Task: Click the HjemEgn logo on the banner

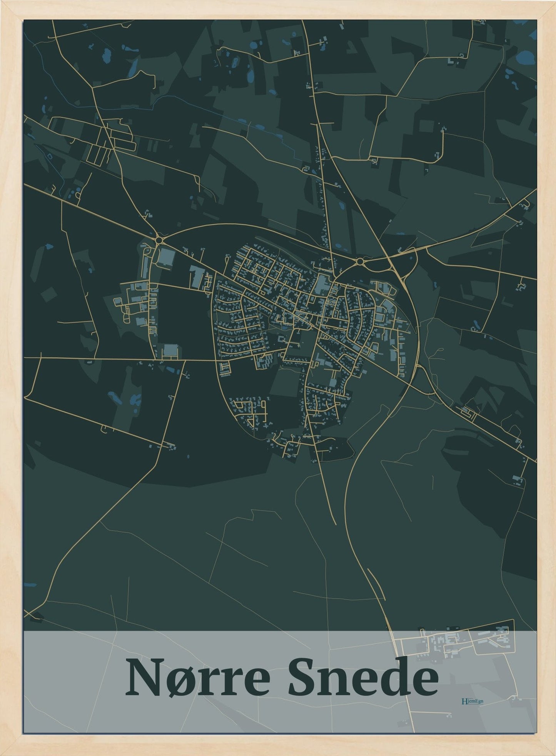Action: [472, 701]
